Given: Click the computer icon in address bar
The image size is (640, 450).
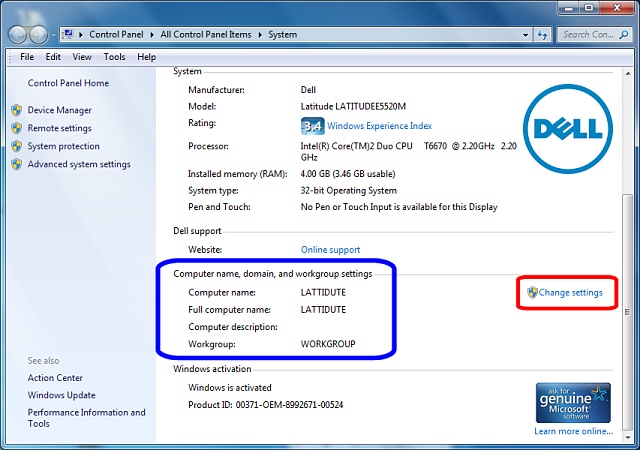Looking at the screenshot, I should click(68, 34).
